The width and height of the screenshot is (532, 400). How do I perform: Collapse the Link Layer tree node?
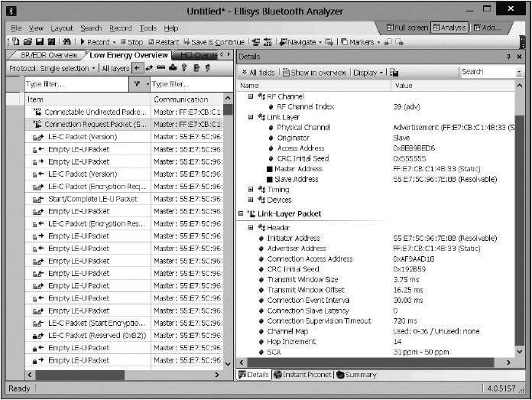point(251,117)
